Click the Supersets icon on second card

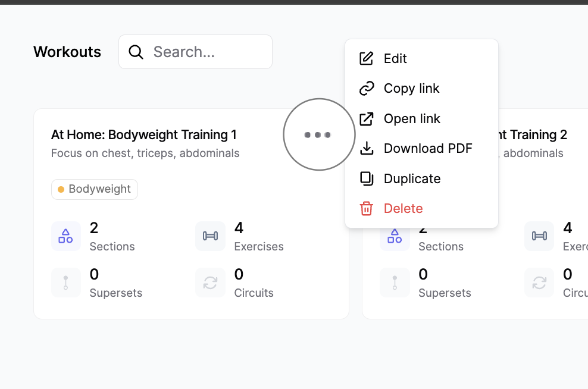(395, 283)
